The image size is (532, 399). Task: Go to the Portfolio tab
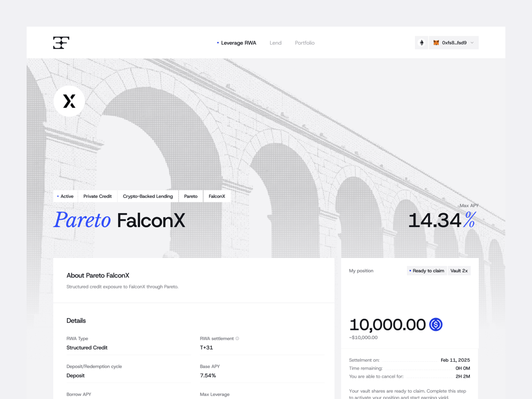pos(305,43)
